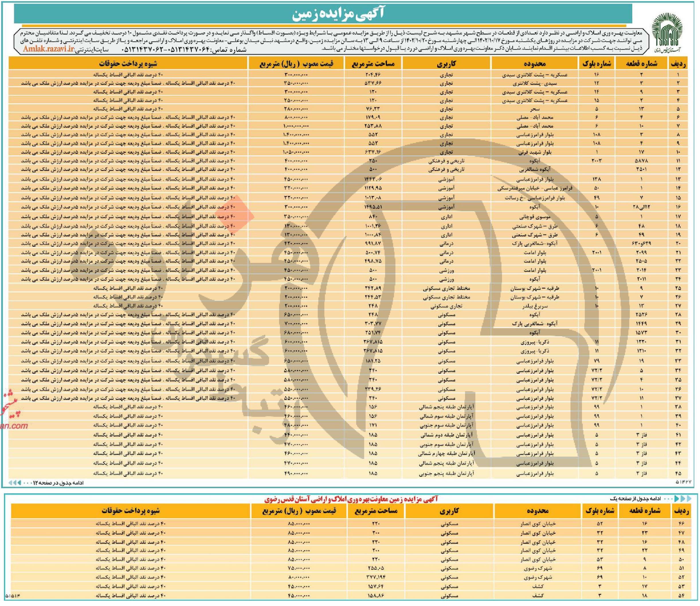
Task: Click the area value "۵۳۷.۶۶"
Action: pyautogui.click(x=373, y=83)
